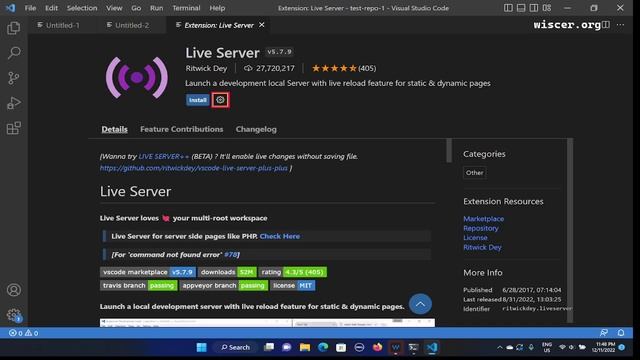
Task: Toggle primary side bar layout icon
Action: click(508, 8)
